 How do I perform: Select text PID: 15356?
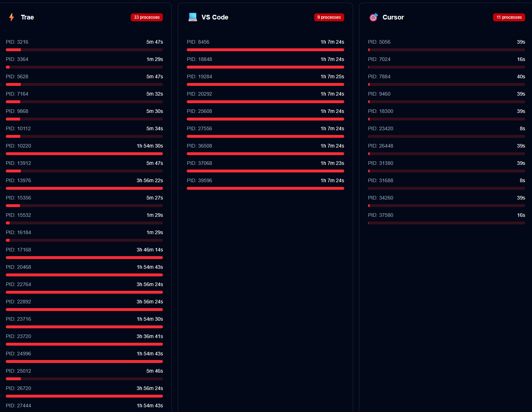[18, 198]
